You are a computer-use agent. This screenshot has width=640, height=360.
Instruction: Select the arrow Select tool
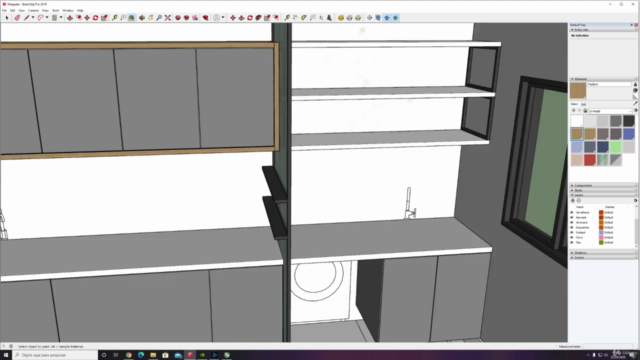7,18
